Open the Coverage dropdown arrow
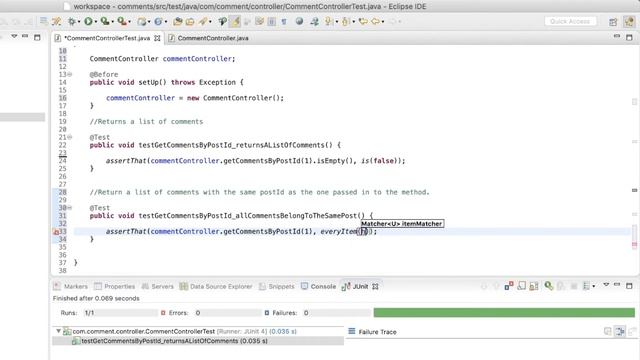This screenshot has height=360, width=640. pos(113,22)
